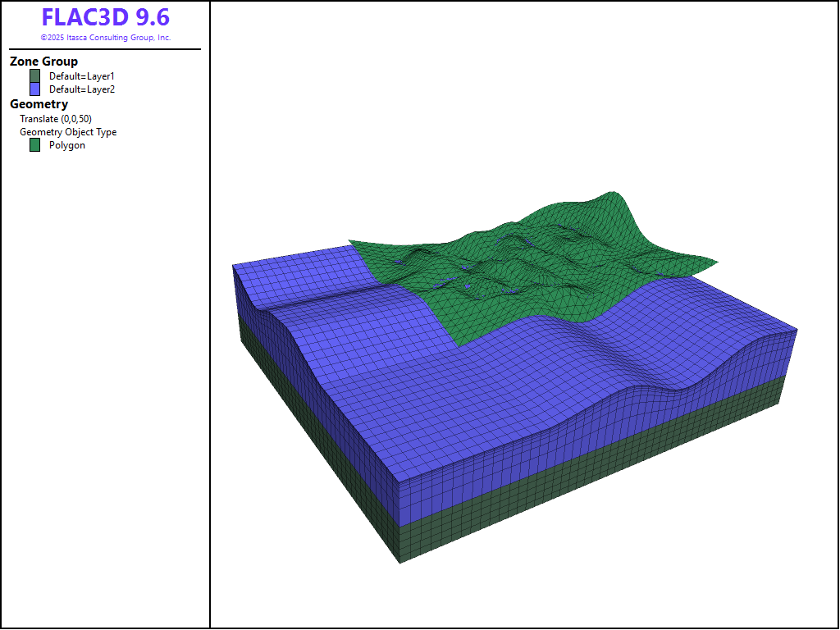Click the Layer2 blue color swatch

coord(34,89)
